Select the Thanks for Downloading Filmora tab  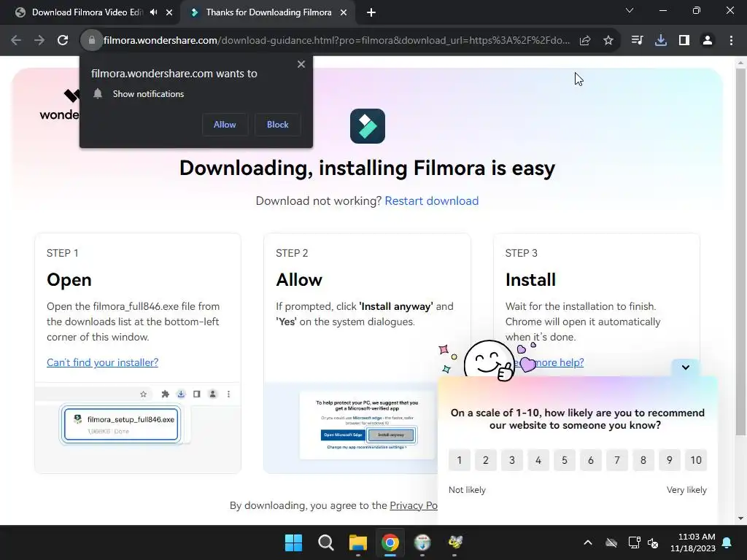[268, 12]
